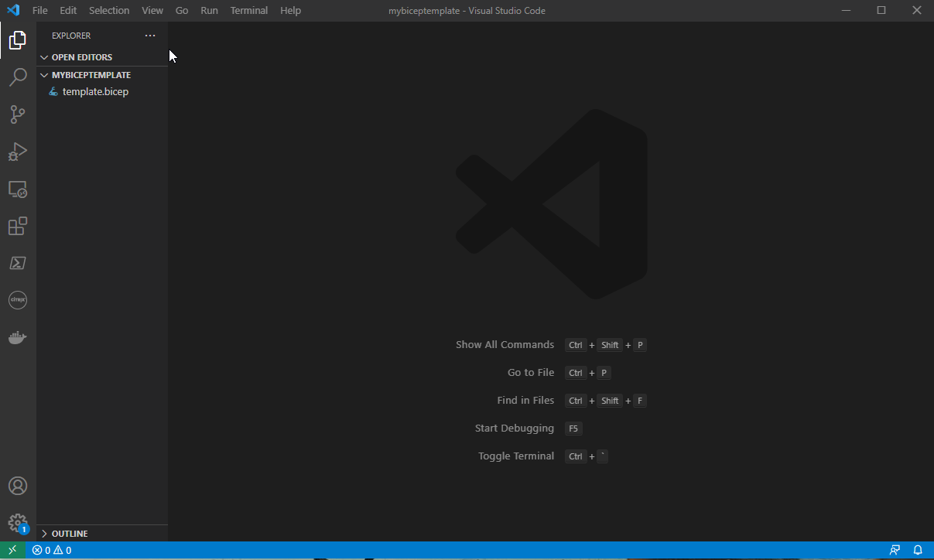Open the Search view icon
The height and width of the screenshot is (560, 934).
(x=18, y=77)
